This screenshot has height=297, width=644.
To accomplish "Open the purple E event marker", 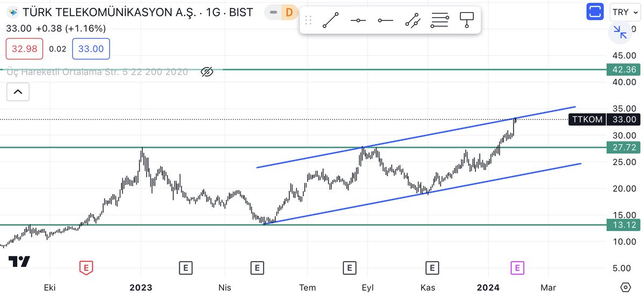I will click(517, 267).
